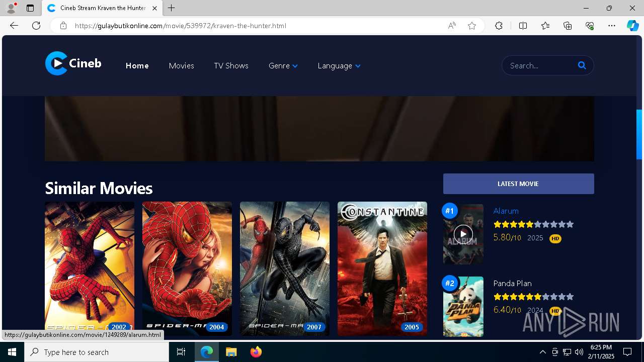Image resolution: width=644 pixels, height=362 pixels.
Task: Open Task View on taskbar
Action: tap(181, 352)
